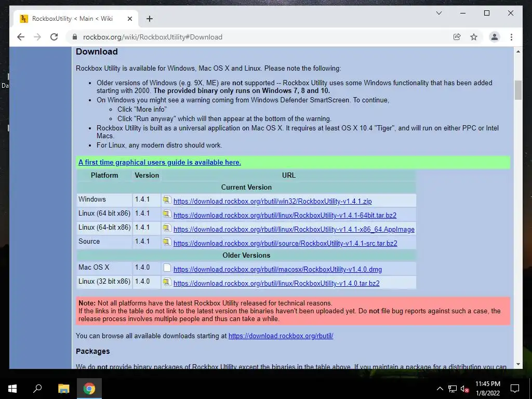Screen dimensions: 532x399
Task: Open File Explorer from the taskbar
Action: 63,389
